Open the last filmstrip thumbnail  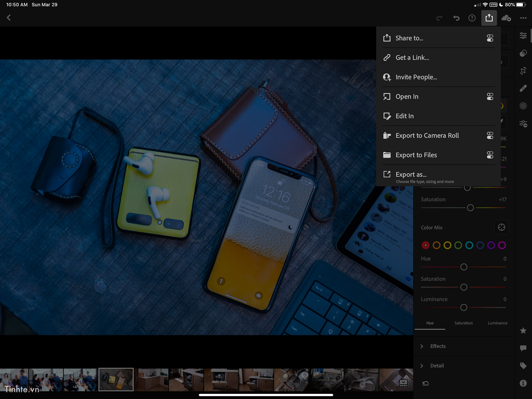tap(396, 380)
